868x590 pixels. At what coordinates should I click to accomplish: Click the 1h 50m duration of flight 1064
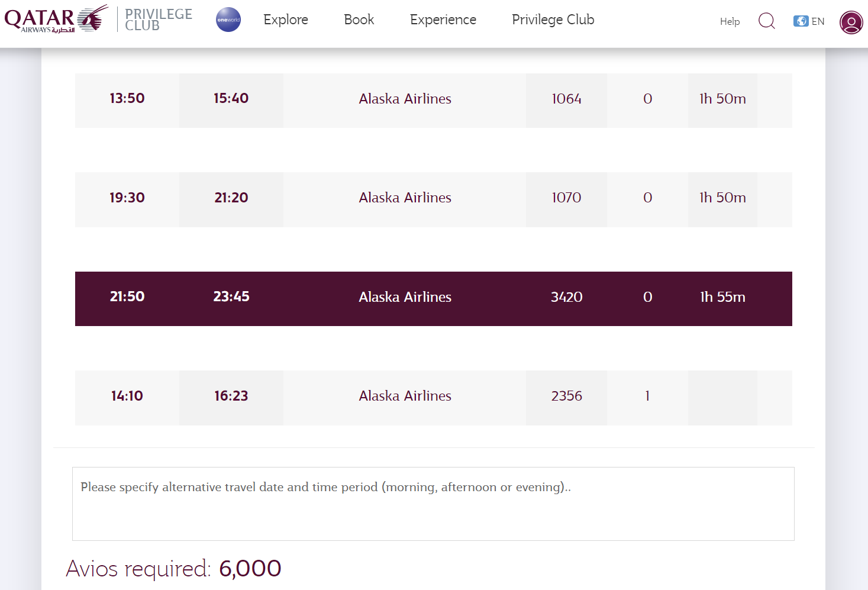click(x=722, y=99)
